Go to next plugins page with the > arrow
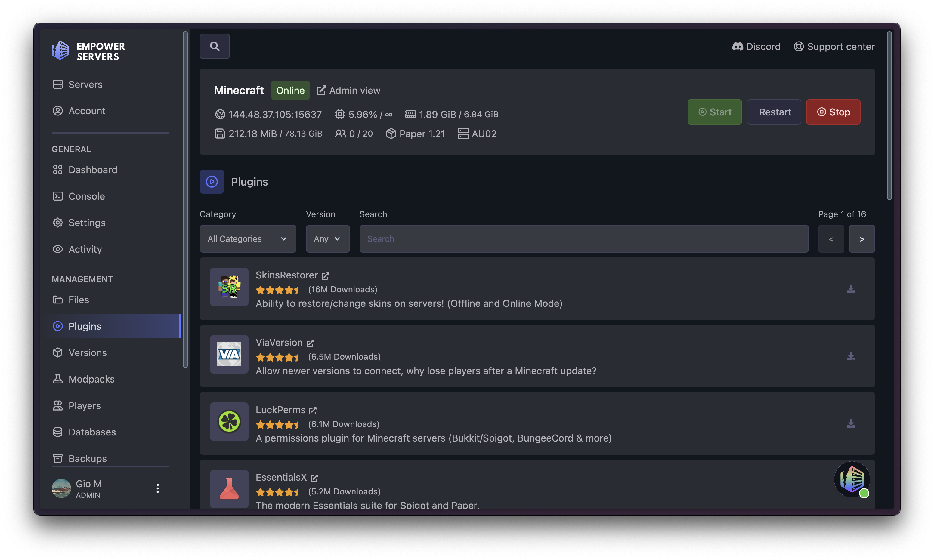This screenshot has height=560, width=934. pyautogui.click(x=862, y=238)
